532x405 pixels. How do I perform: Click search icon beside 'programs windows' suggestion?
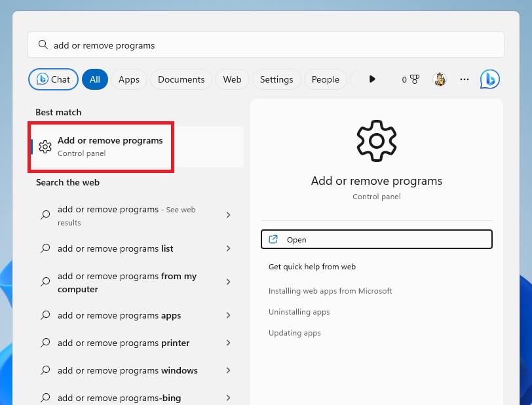click(x=45, y=370)
